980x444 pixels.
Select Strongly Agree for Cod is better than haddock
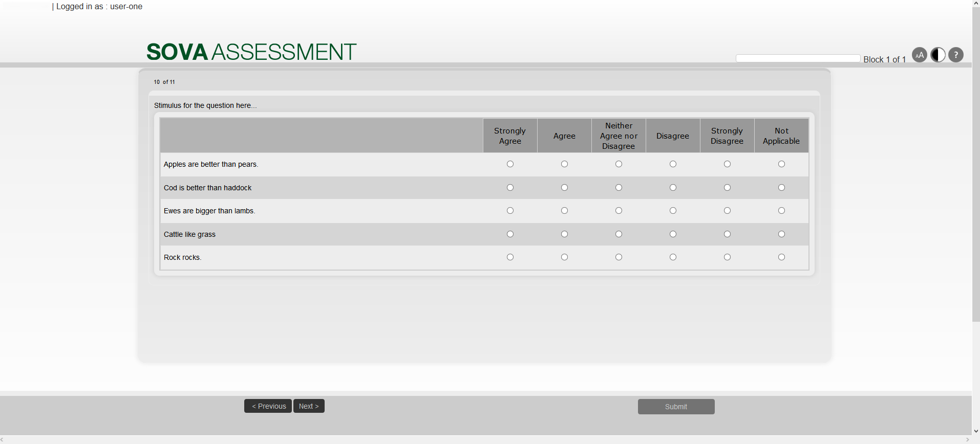point(510,188)
